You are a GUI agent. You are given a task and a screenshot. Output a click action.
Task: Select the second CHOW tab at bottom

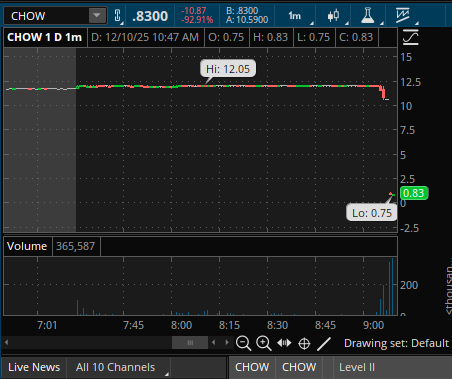[x=299, y=367]
